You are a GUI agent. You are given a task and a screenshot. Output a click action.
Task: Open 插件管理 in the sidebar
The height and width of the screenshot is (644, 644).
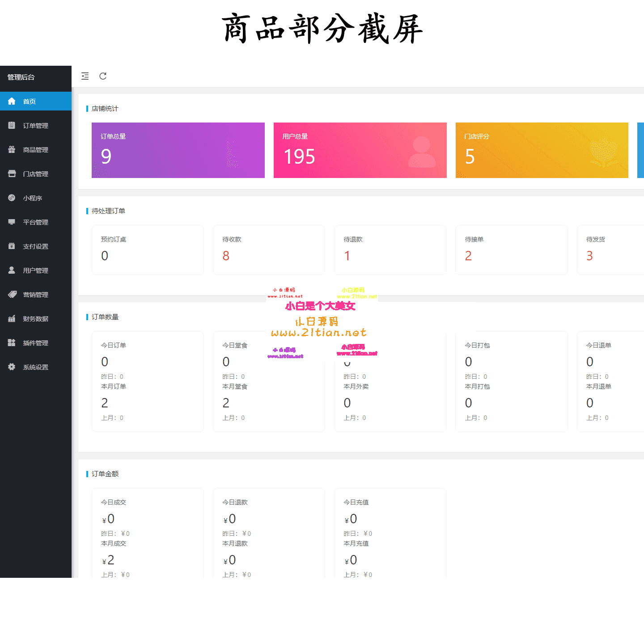(35, 343)
